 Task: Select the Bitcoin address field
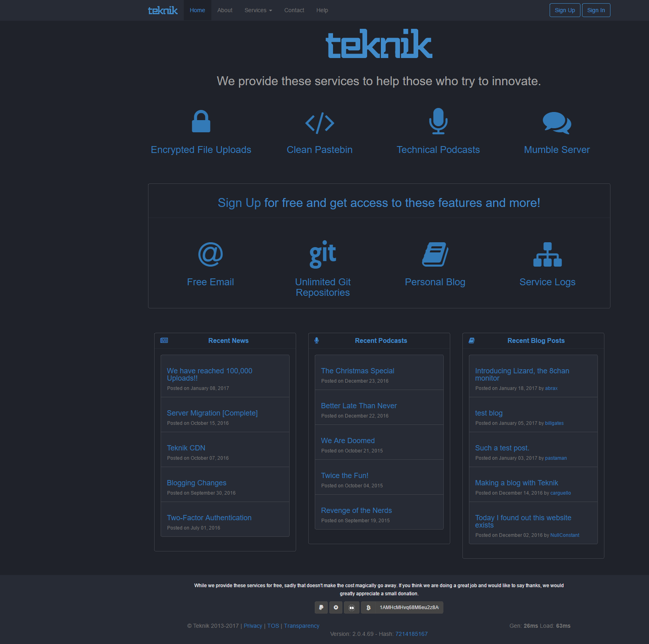tap(409, 607)
